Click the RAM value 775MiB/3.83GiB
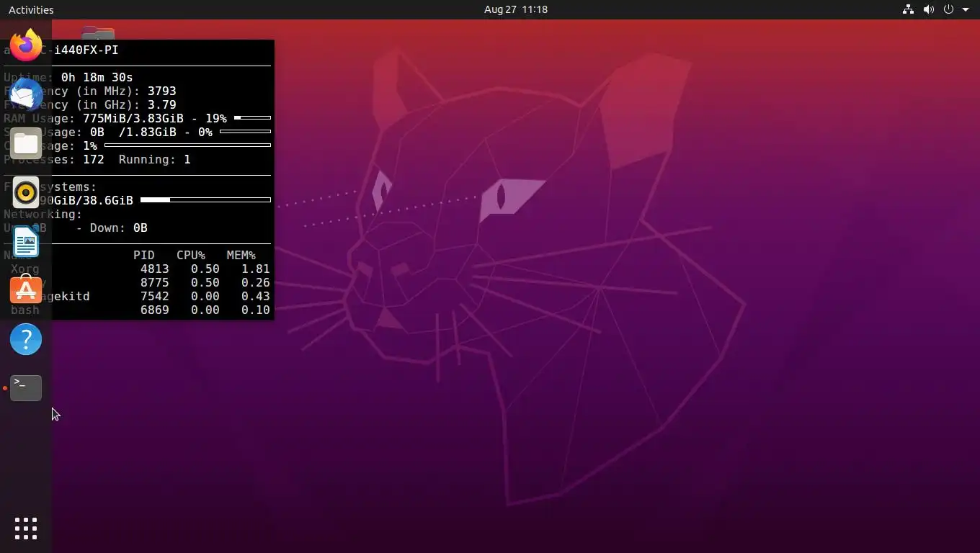The height and width of the screenshot is (553, 980). [x=133, y=118]
